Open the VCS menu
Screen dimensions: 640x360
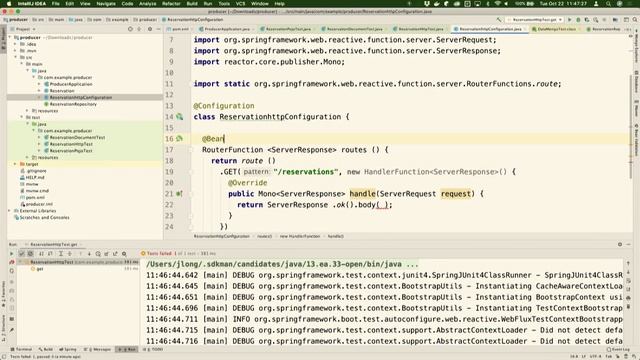point(240,4)
